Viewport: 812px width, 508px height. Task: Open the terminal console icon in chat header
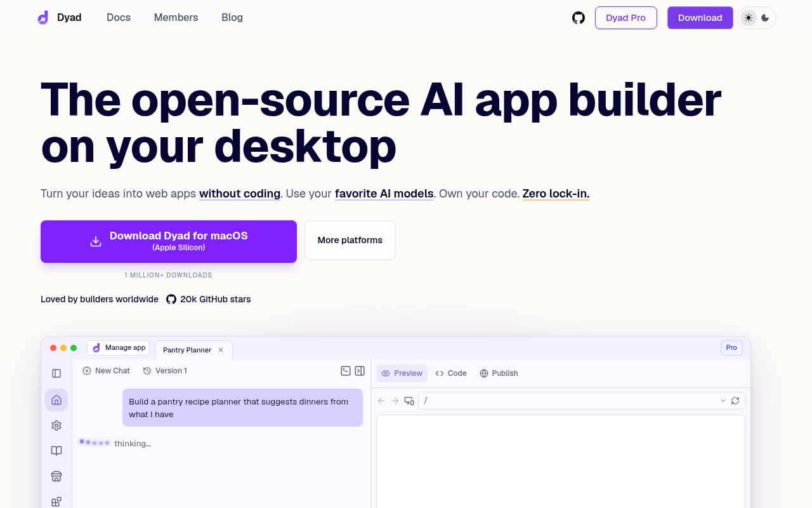pos(346,371)
